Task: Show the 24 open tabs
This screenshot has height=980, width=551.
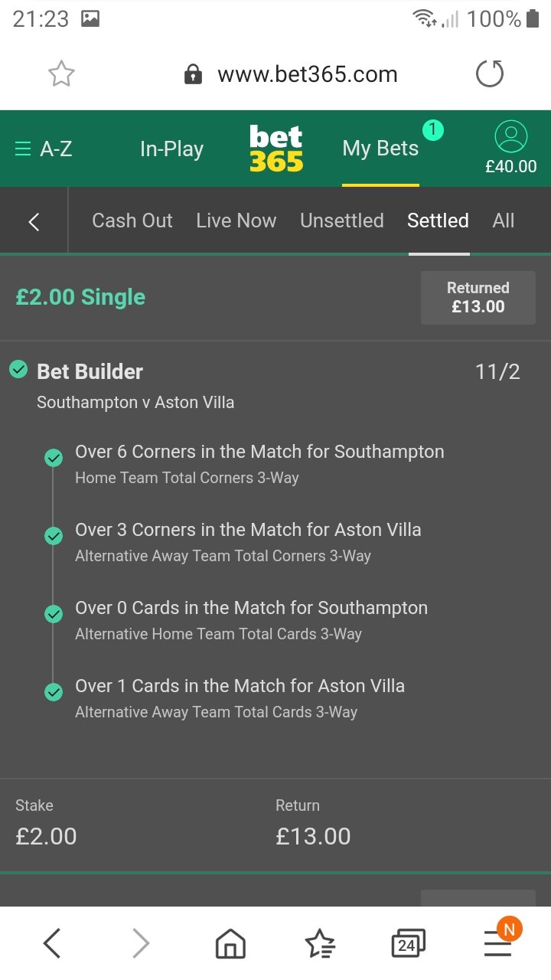Action: coord(408,943)
